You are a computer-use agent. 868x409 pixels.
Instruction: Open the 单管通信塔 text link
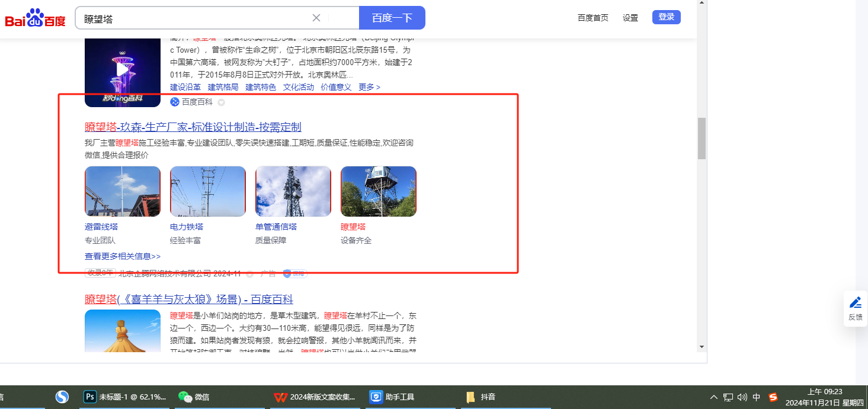[x=276, y=227]
